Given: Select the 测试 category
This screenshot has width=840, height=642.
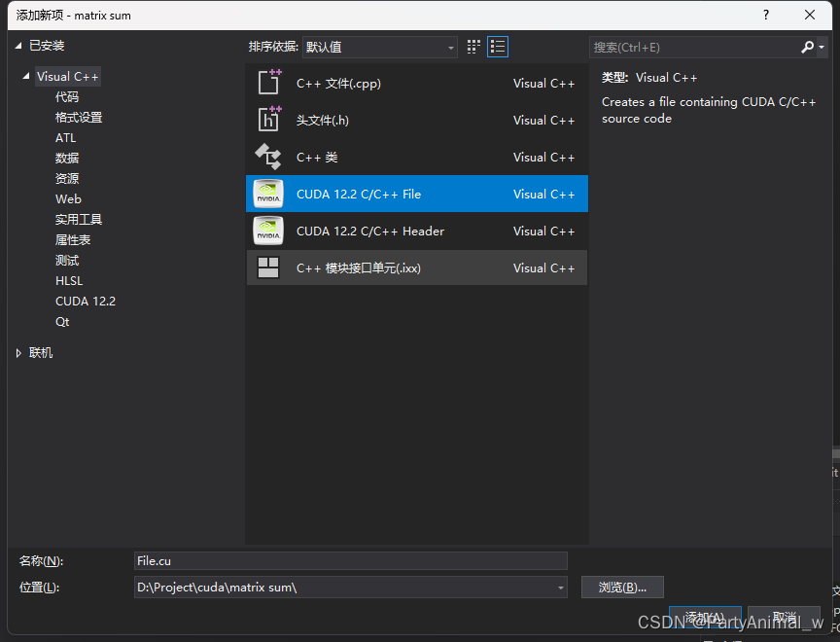Looking at the screenshot, I should (x=67, y=261).
